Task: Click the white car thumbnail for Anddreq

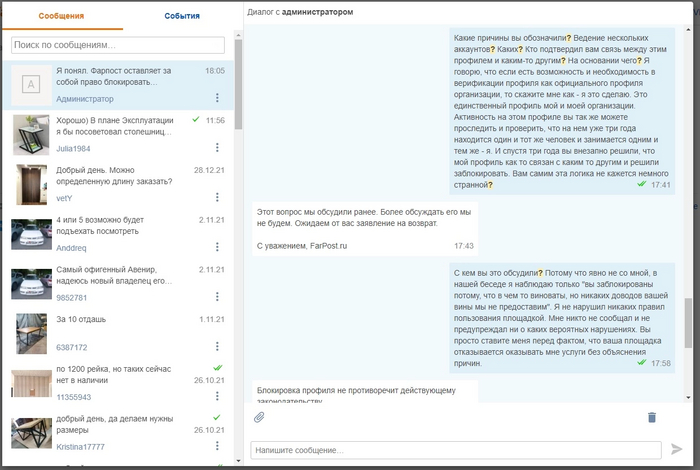Action: 31,234
